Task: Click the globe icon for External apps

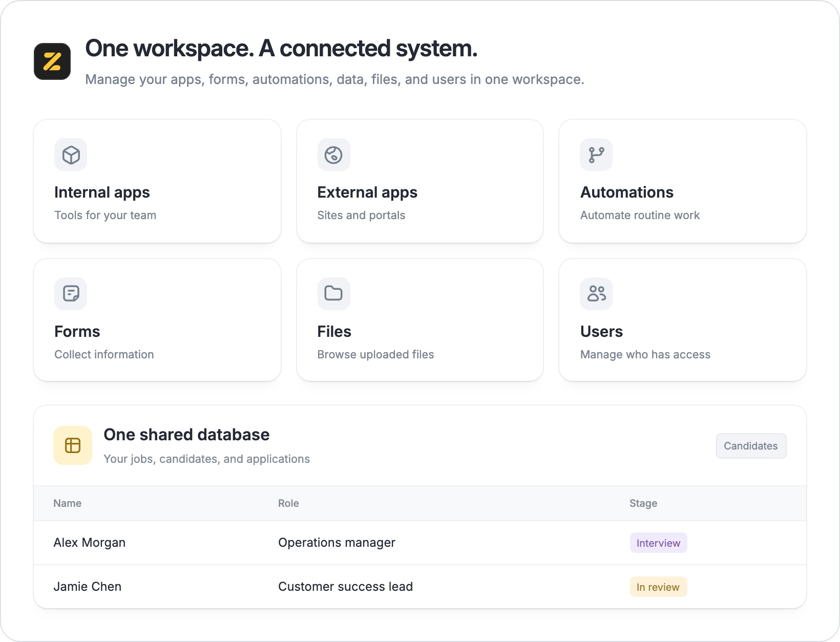Action: tap(333, 155)
